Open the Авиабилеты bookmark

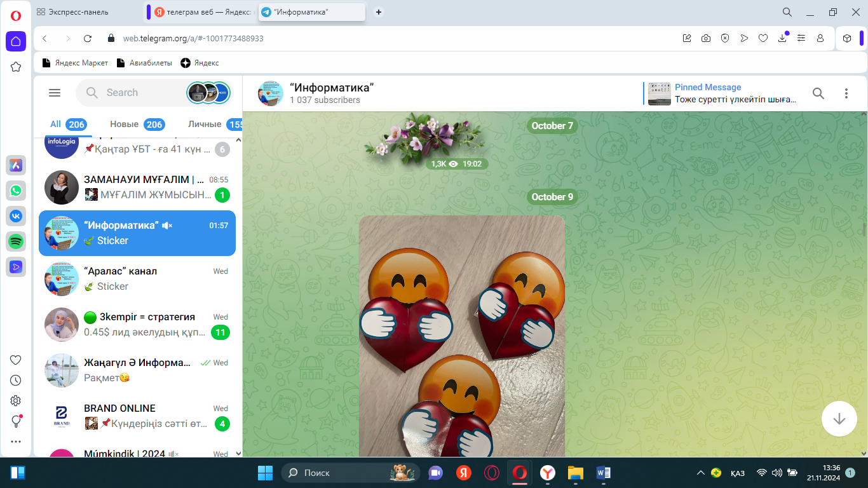(x=144, y=63)
